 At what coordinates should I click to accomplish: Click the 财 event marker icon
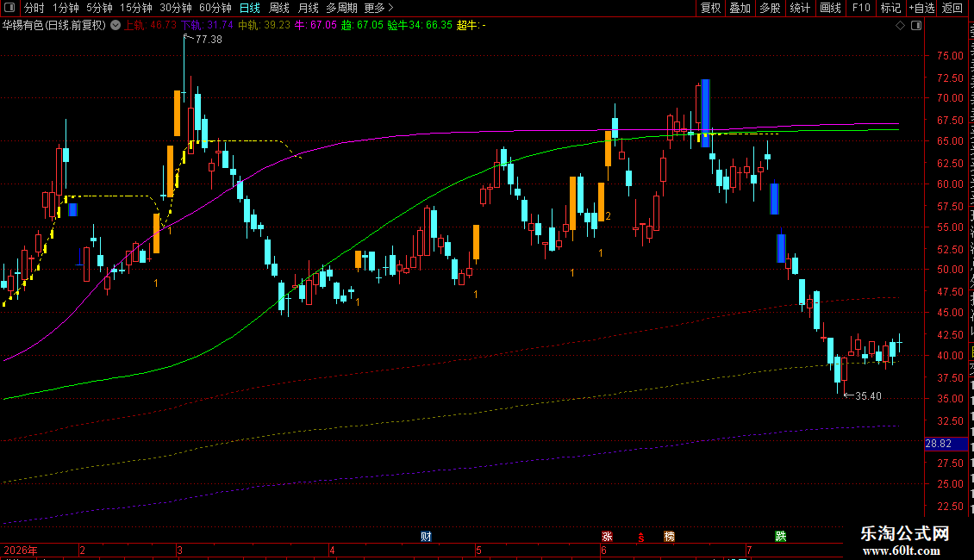coord(426,537)
